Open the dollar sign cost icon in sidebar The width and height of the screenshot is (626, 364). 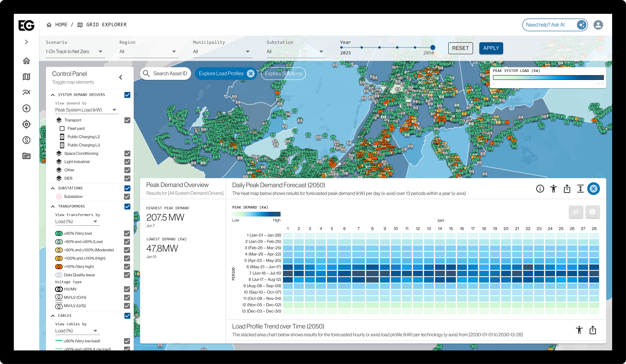coord(26,140)
